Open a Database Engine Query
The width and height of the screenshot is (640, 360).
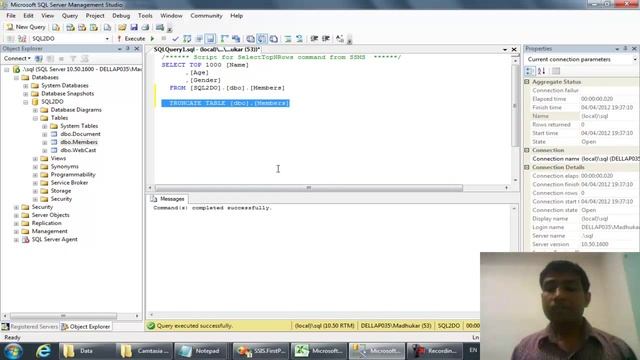coord(56,27)
